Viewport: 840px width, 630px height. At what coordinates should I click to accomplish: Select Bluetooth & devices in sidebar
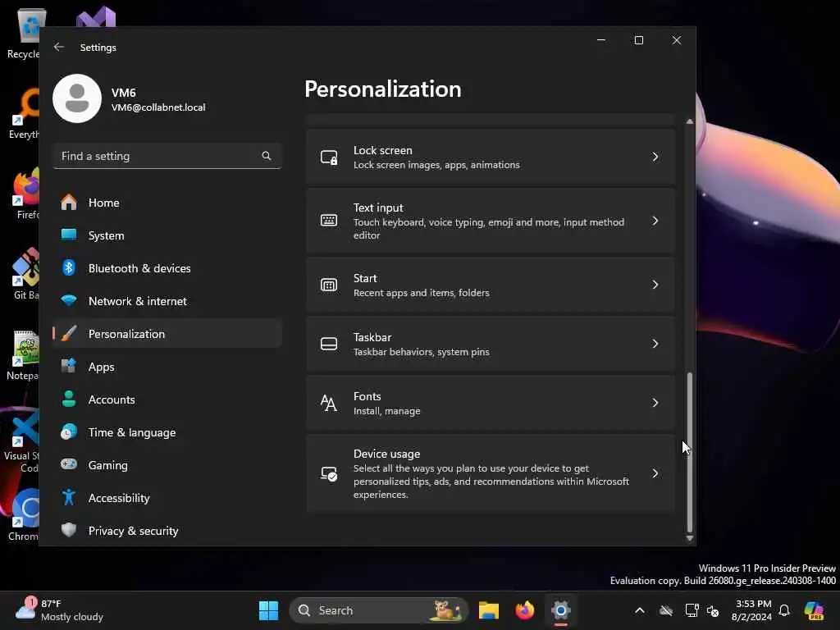point(167,268)
